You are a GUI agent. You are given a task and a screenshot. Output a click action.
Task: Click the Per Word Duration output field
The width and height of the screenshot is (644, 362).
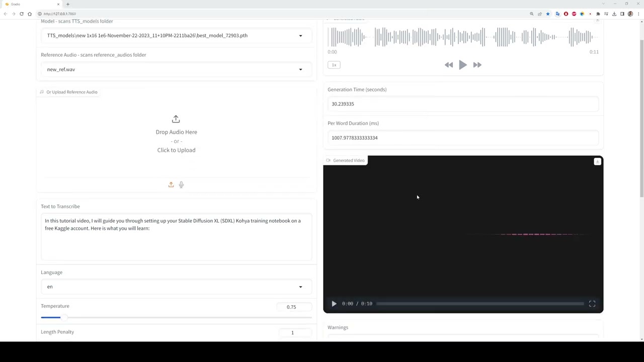coord(463,138)
